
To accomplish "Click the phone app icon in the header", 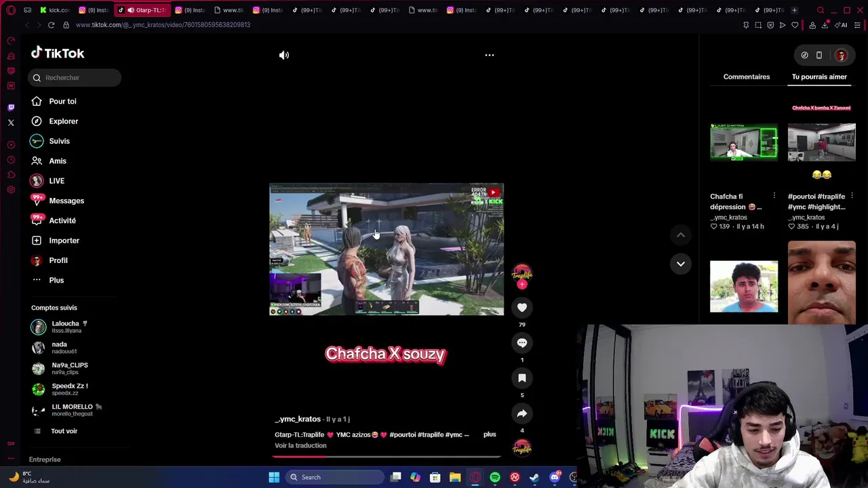I will [x=818, y=55].
